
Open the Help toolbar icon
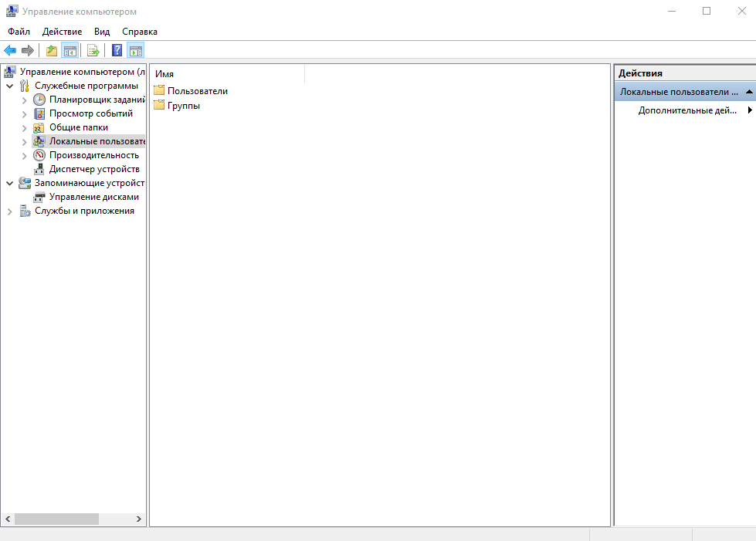(117, 50)
